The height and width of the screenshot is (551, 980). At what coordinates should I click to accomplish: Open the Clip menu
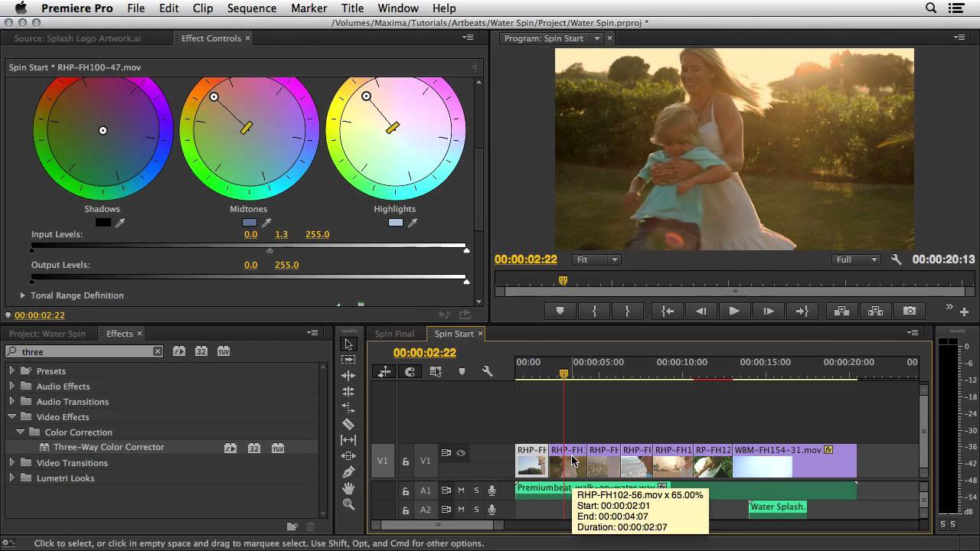point(203,8)
